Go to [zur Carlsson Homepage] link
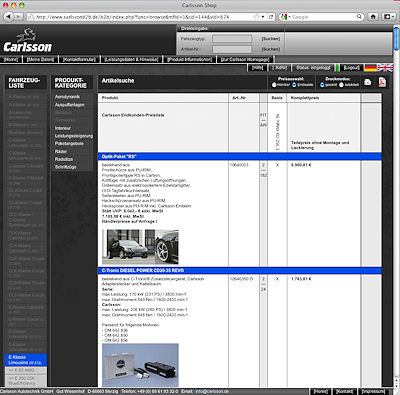Screen dimensions: 400x395 (x=245, y=59)
